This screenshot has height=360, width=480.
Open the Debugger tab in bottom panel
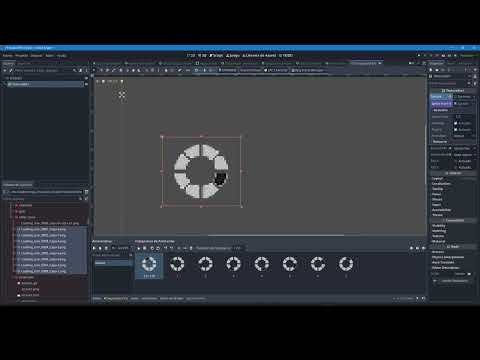tap(116, 299)
